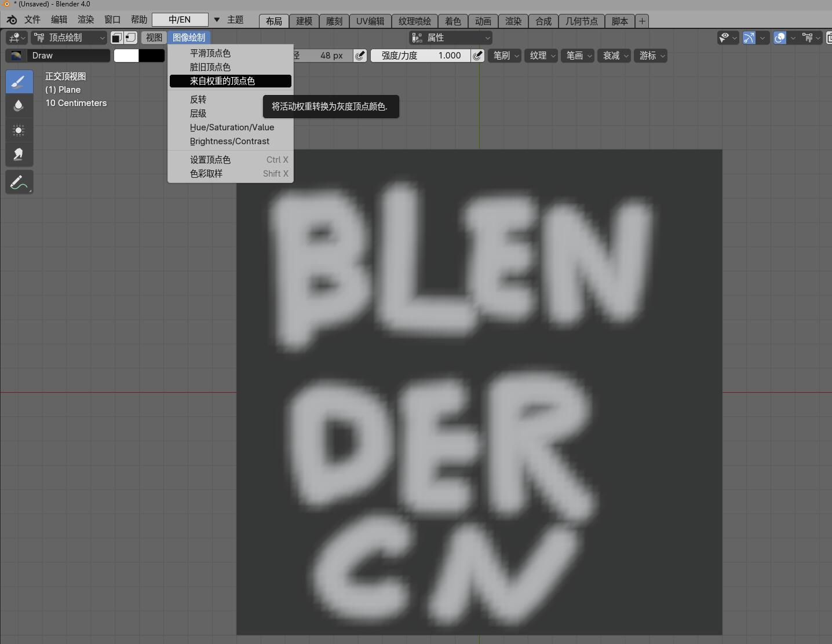Open the overlay options dropdown arrow

(793, 38)
